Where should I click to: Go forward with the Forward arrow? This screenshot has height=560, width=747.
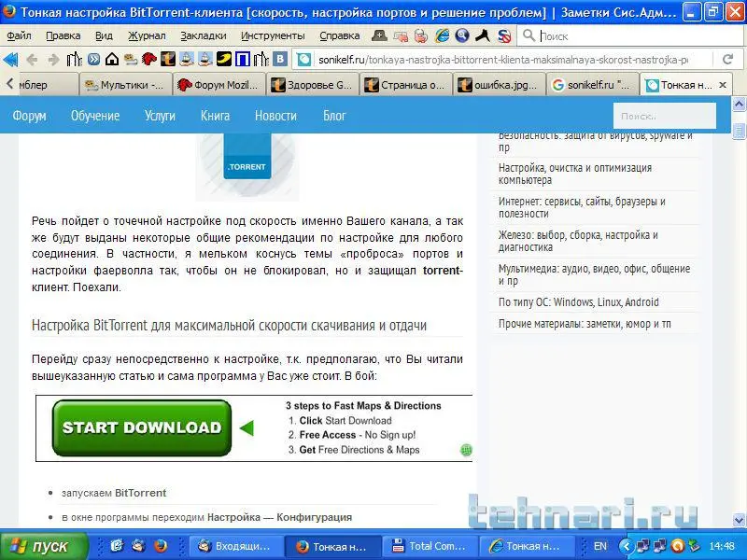(53, 60)
